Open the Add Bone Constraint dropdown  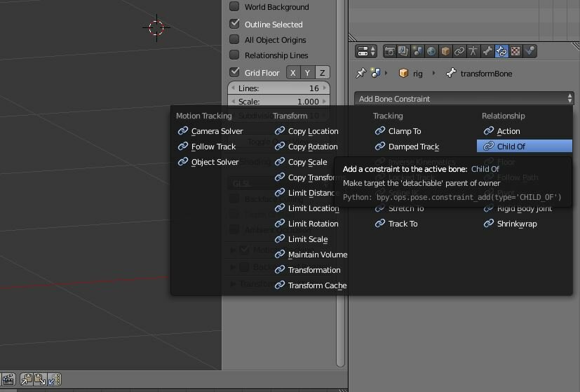464,99
